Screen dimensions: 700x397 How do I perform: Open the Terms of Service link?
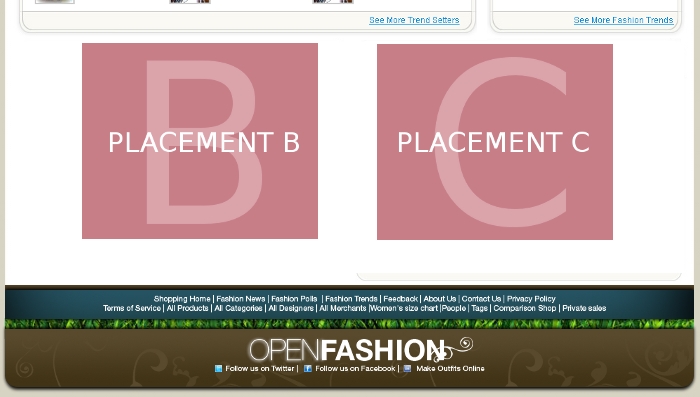pos(132,308)
